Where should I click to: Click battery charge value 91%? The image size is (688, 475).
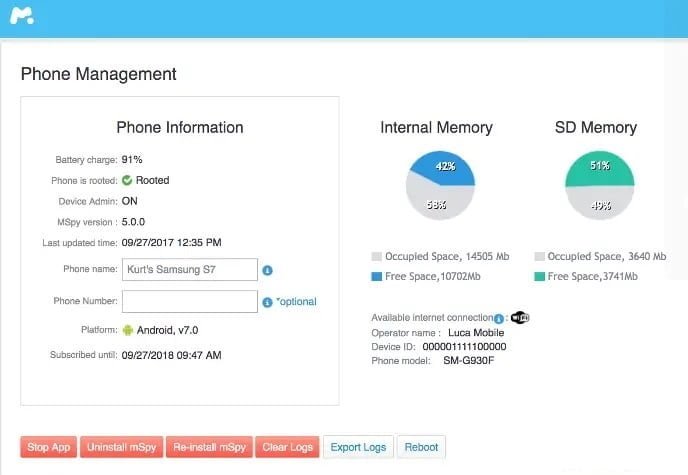coord(132,160)
